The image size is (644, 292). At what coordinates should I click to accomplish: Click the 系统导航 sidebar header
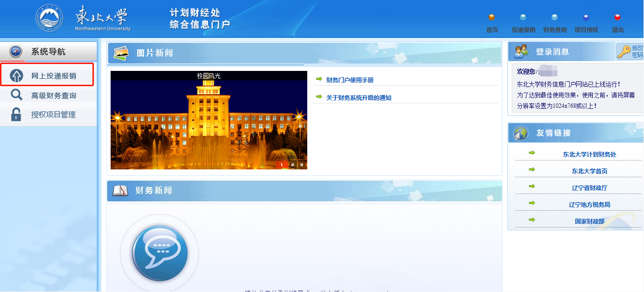48,52
